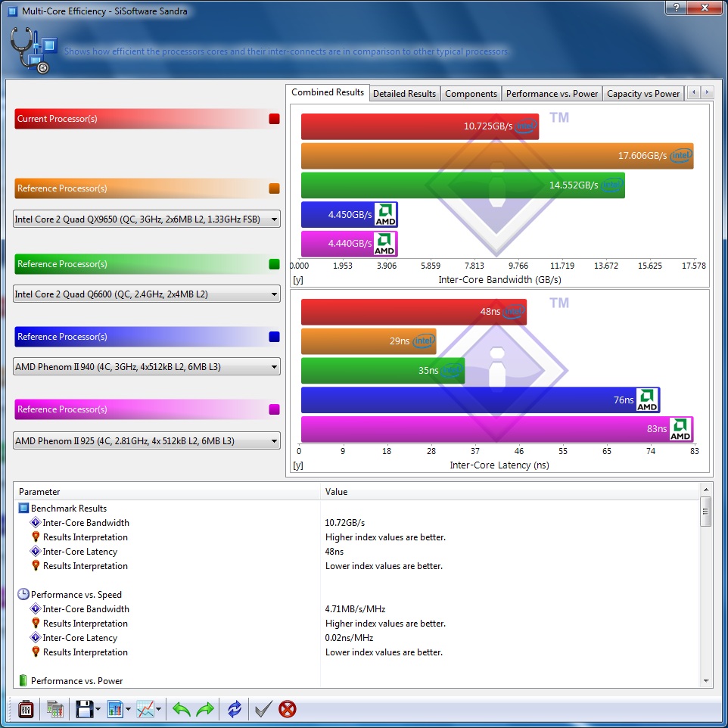Switch to Combined Results tab
Viewport: 728px width, 728px height.
click(328, 92)
